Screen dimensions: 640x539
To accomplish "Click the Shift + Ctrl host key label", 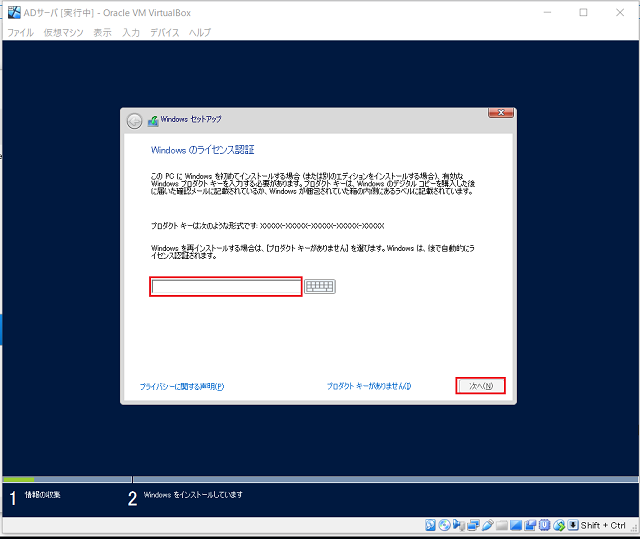I will (603, 526).
